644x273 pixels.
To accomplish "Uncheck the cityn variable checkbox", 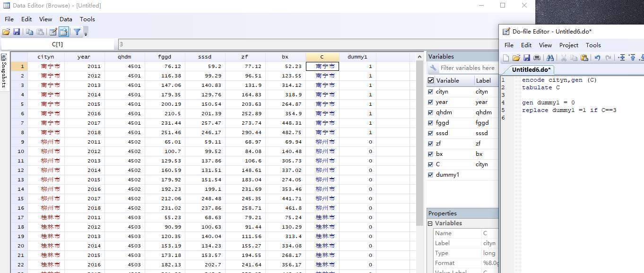I will click(430, 92).
